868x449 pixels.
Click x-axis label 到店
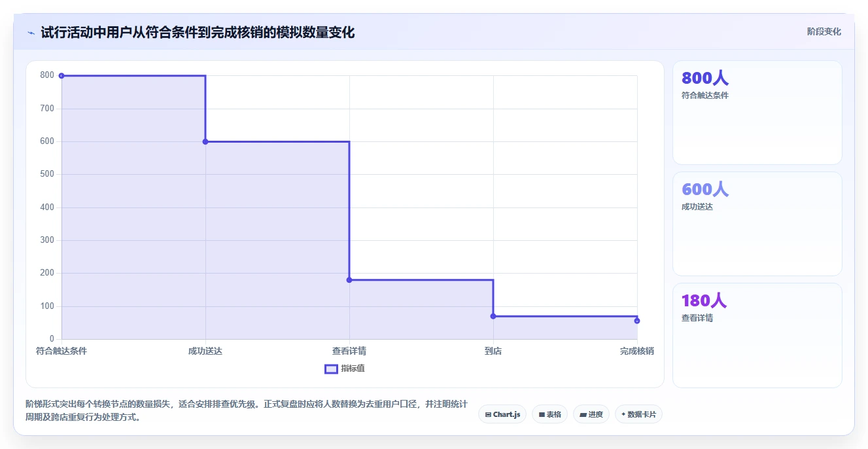(493, 351)
